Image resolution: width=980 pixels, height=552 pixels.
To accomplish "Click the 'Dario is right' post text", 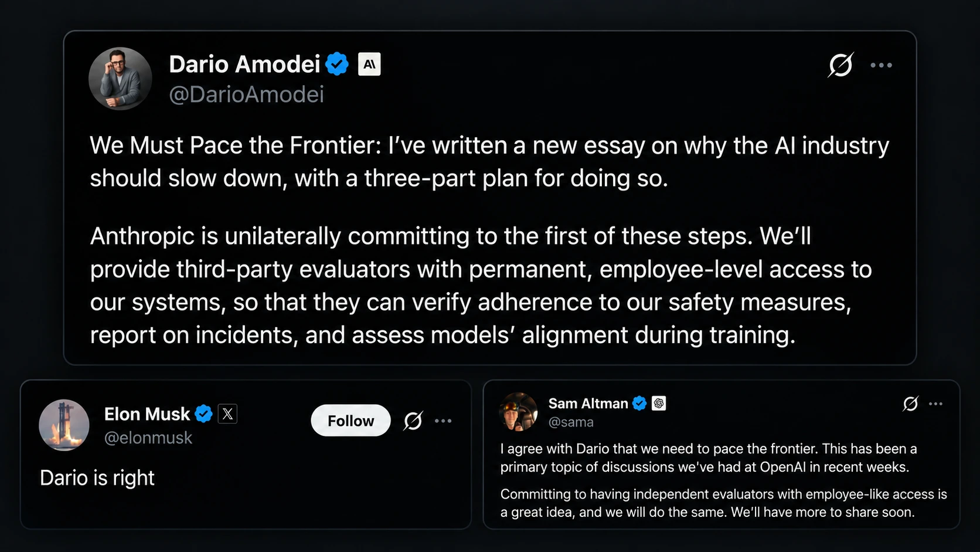I will coord(97,478).
